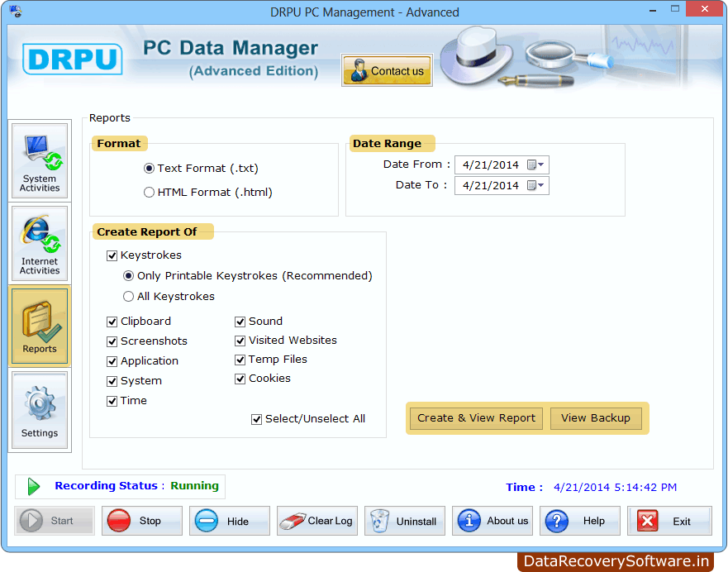This screenshot has height=572, width=728.
Task: Toggle the Keystrokes checkbox
Action: [x=112, y=255]
